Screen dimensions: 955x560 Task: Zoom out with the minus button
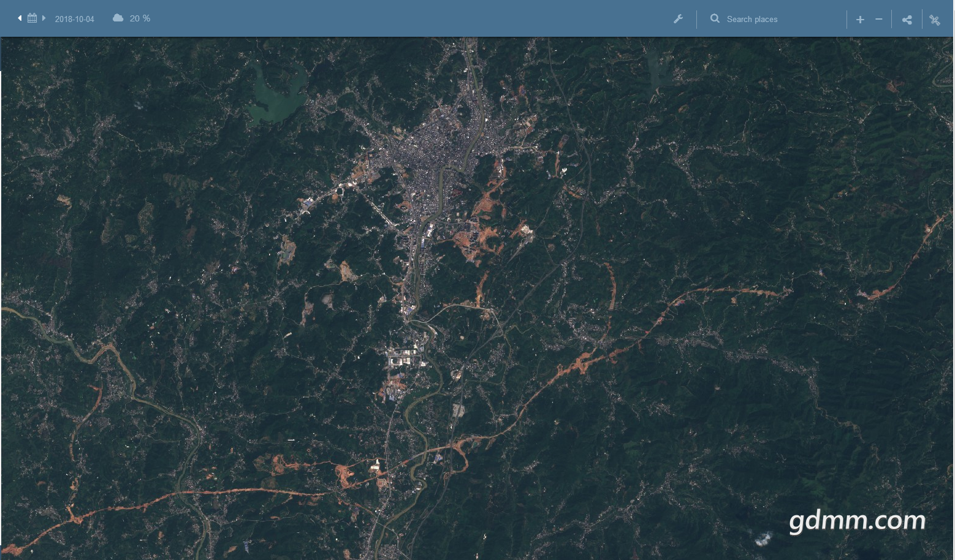point(878,19)
